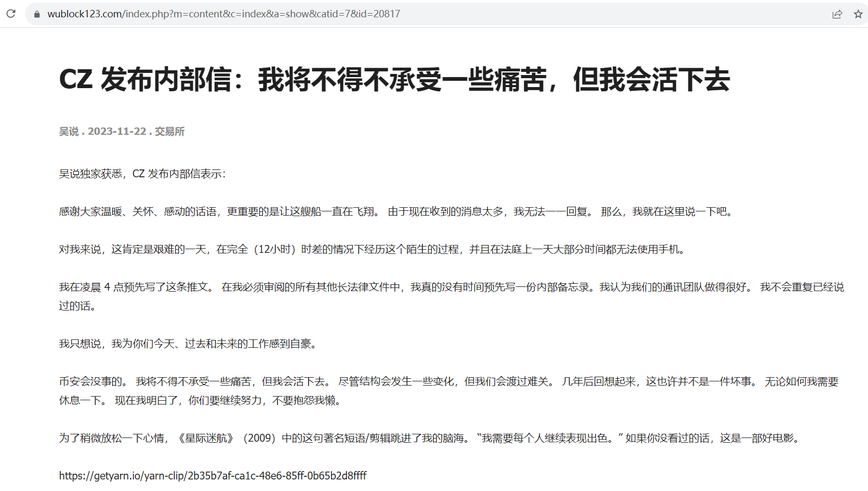This screenshot has width=868, height=491.
Task: Click the line "吴说独家获悉，CZ 发布内部信表示："
Action: tap(142, 174)
